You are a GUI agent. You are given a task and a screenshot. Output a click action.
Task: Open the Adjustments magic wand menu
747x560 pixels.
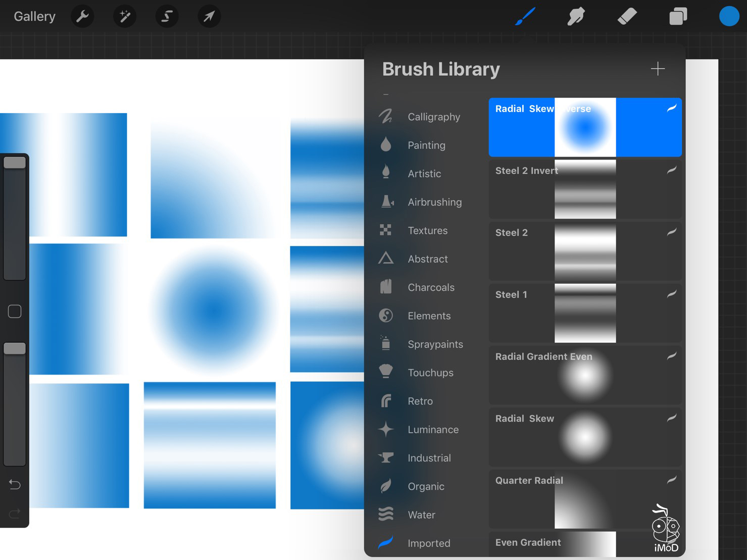point(124,17)
